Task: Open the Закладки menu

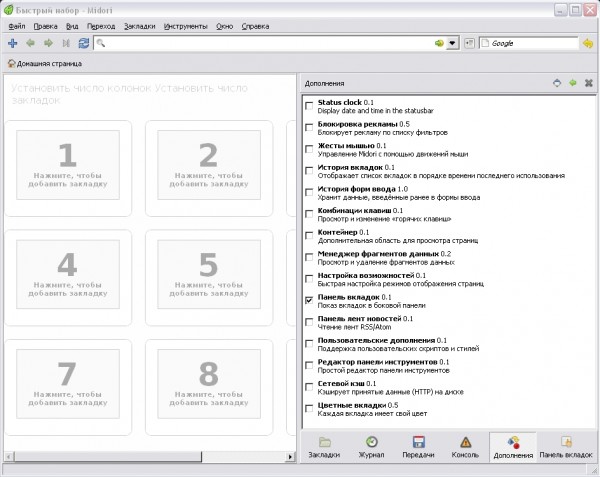Action: tap(140, 26)
